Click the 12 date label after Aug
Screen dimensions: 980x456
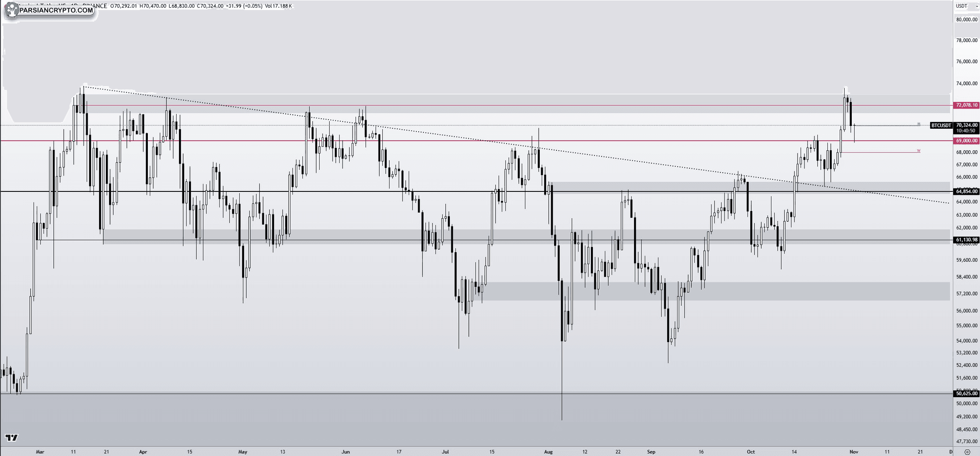click(585, 452)
